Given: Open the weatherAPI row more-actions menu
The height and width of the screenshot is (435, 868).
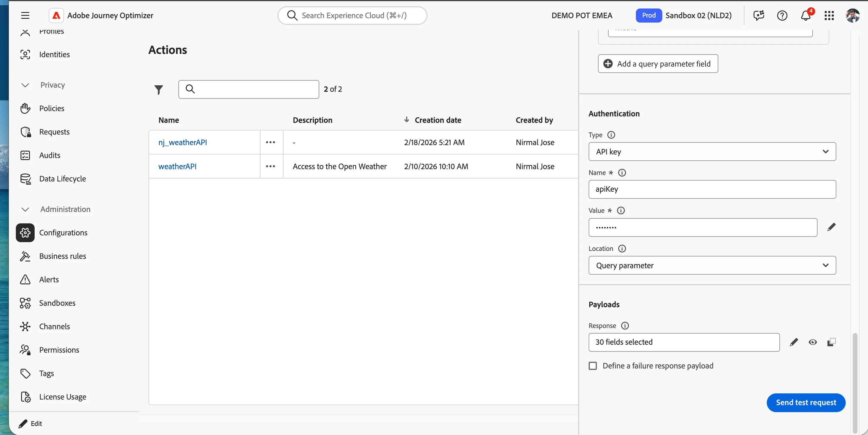Looking at the screenshot, I should pyautogui.click(x=271, y=166).
